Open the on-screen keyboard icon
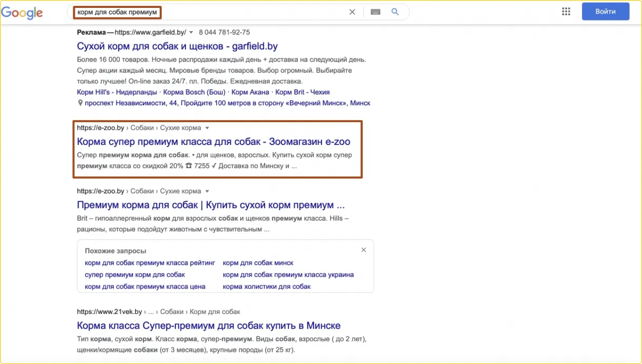The width and height of the screenshot is (642, 364). [375, 12]
